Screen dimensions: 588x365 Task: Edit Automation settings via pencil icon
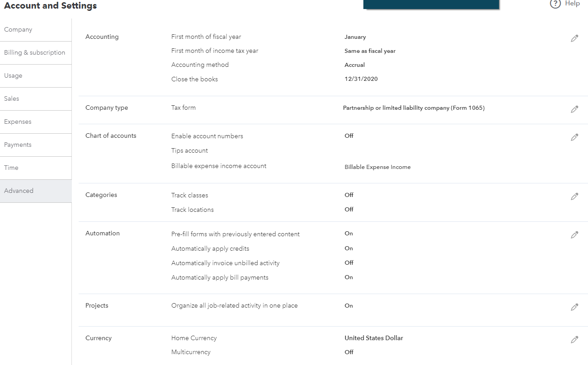click(574, 235)
